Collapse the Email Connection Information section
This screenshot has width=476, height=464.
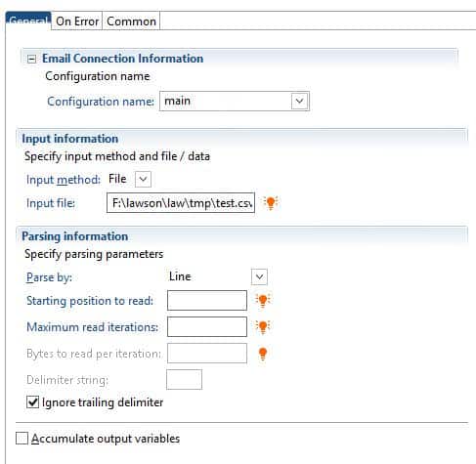click(x=31, y=59)
